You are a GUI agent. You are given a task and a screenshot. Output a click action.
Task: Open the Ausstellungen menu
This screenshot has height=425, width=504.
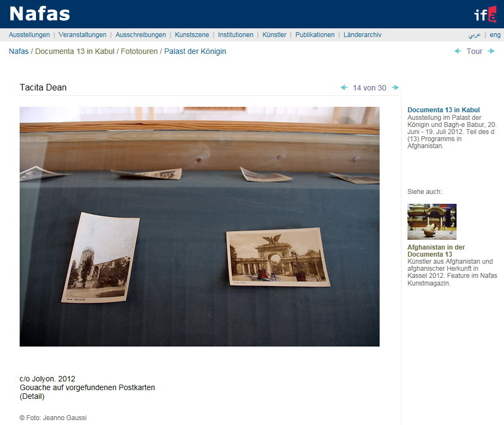pos(29,35)
